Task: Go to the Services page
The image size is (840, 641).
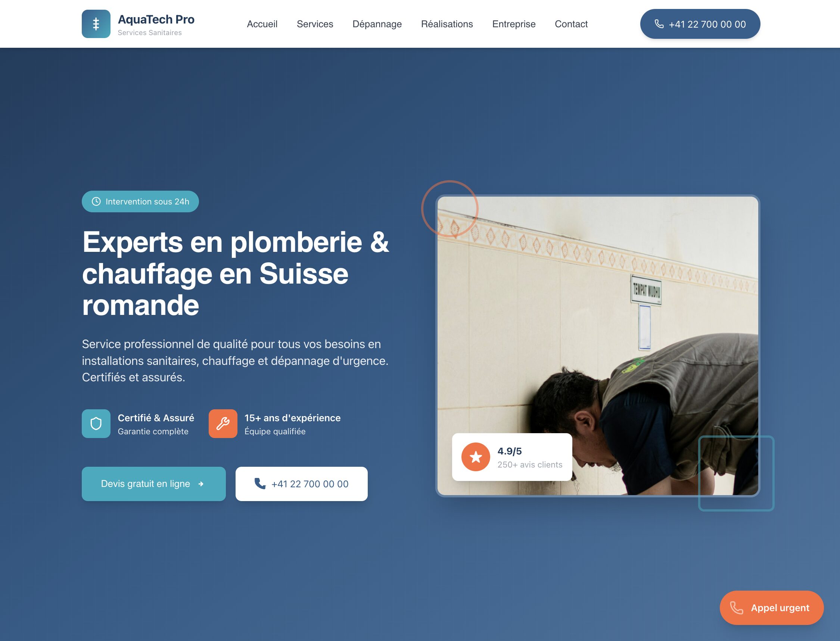Action: 315,24
